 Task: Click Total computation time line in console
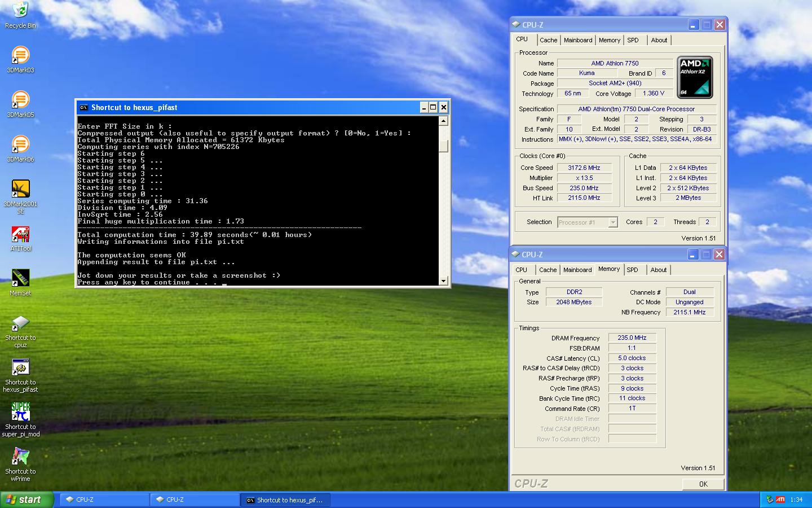coord(195,235)
